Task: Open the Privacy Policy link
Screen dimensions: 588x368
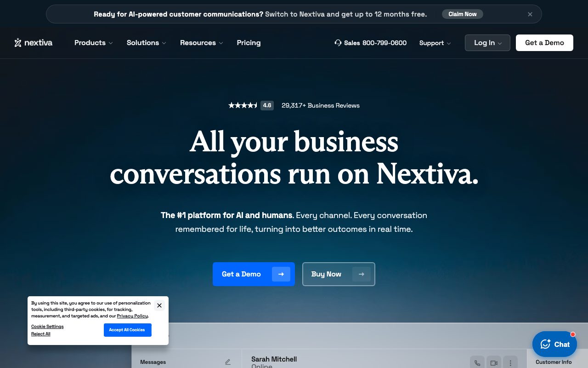Action: click(x=132, y=316)
